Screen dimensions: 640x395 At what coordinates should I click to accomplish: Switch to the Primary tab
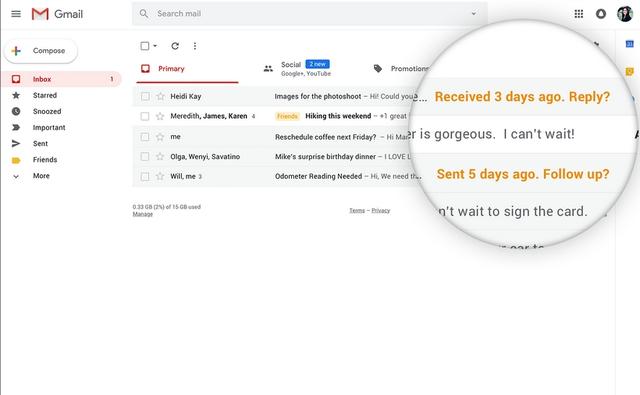[x=187, y=69]
